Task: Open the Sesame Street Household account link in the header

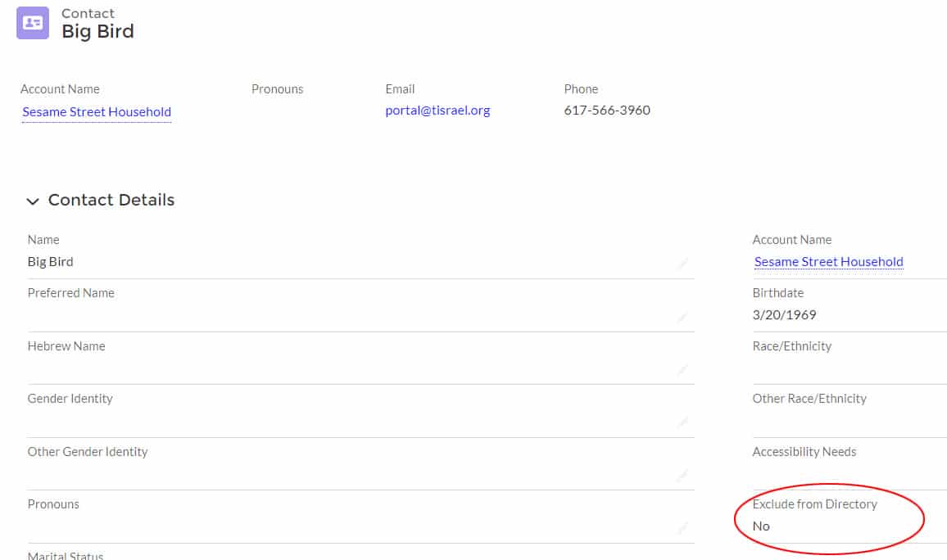Action: (x=96, y=111)
